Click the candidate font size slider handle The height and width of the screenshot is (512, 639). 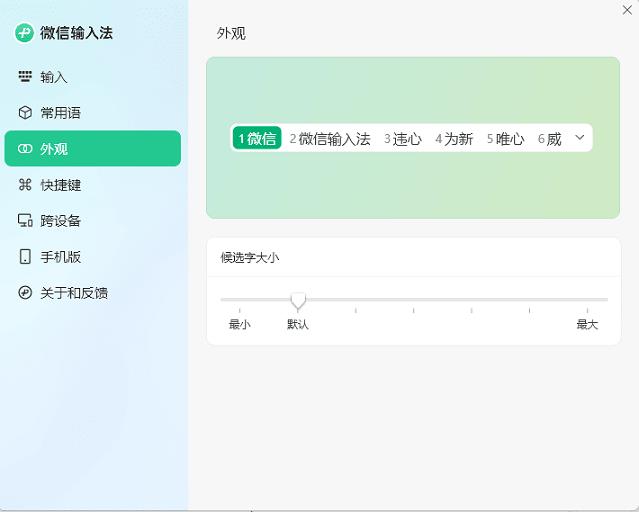click(298, 301)
